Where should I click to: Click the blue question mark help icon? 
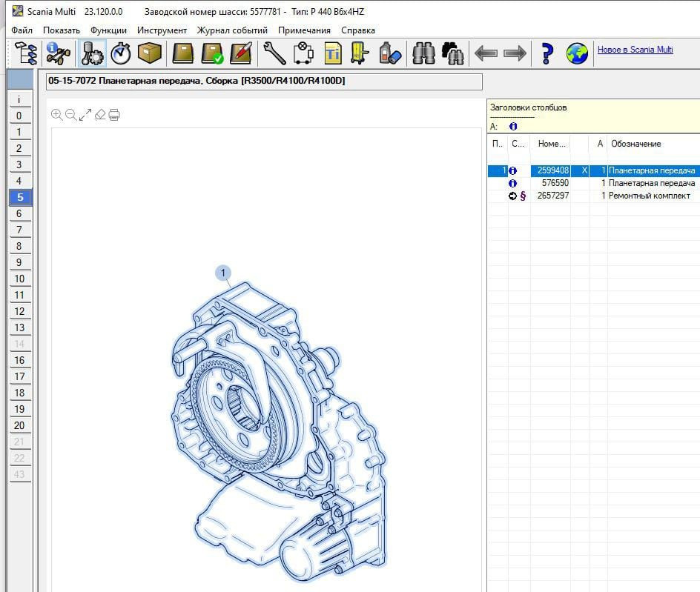[547, 53]
